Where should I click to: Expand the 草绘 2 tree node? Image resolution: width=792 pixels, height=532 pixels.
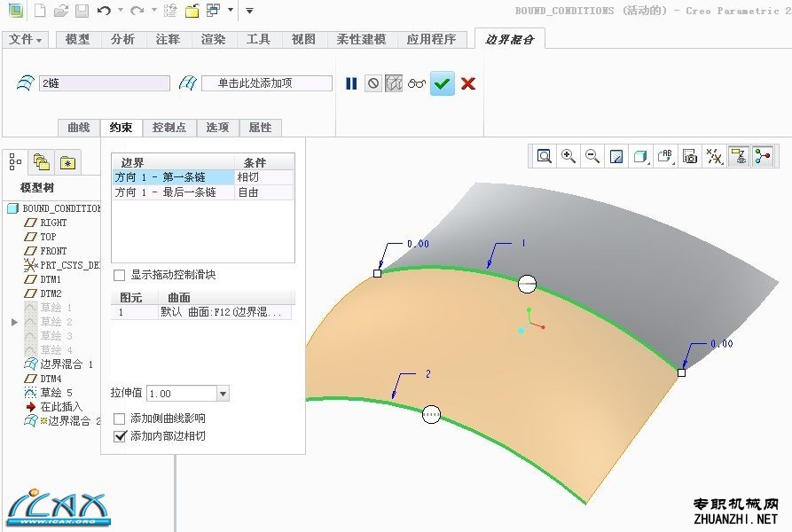pyautogui.click(x=14, y=322)
